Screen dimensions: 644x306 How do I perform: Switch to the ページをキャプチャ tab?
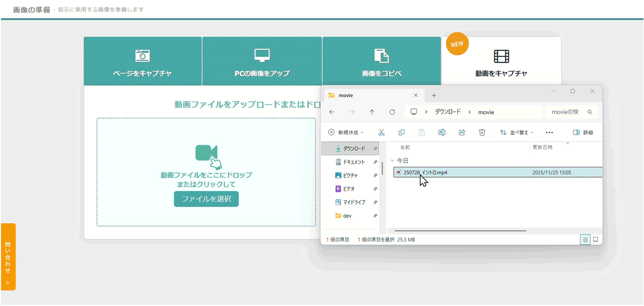(142, 62)
